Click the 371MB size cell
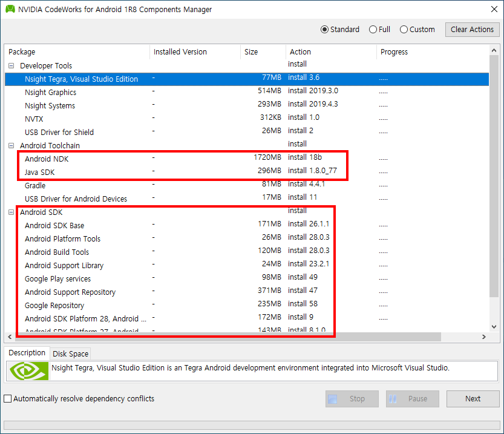This screenshot has width=504, height=434. (x=269, y=291)
